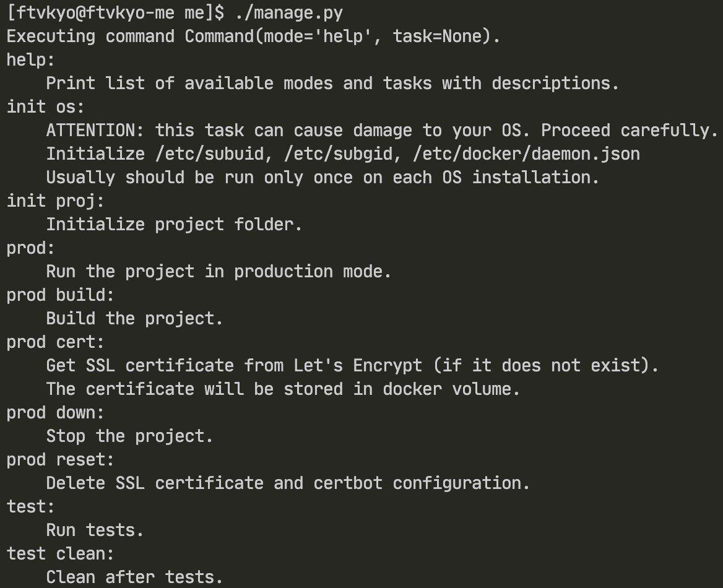
Task: Click the /etc/docker/daemon.json path text
Action: pos(526,154)
